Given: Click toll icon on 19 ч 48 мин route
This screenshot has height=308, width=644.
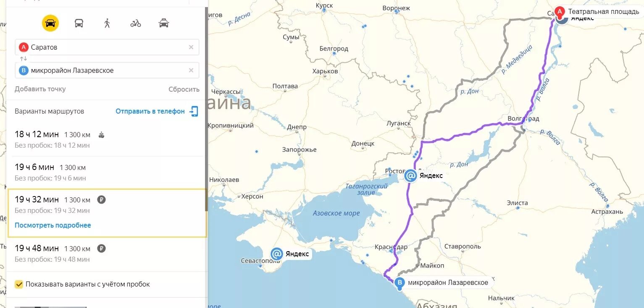Looking at the screenshot, I should pyautogui.click(x=101, y=248).
